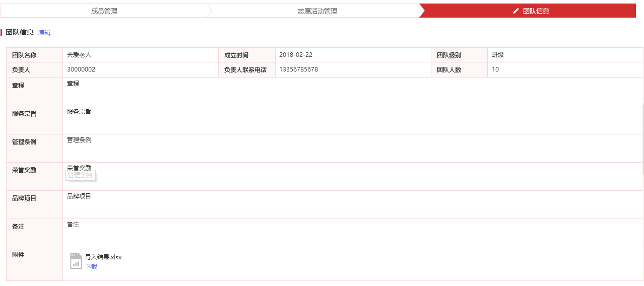Open the 志愿活动管理 tab
644x286 pixels.
coord(317,11)
